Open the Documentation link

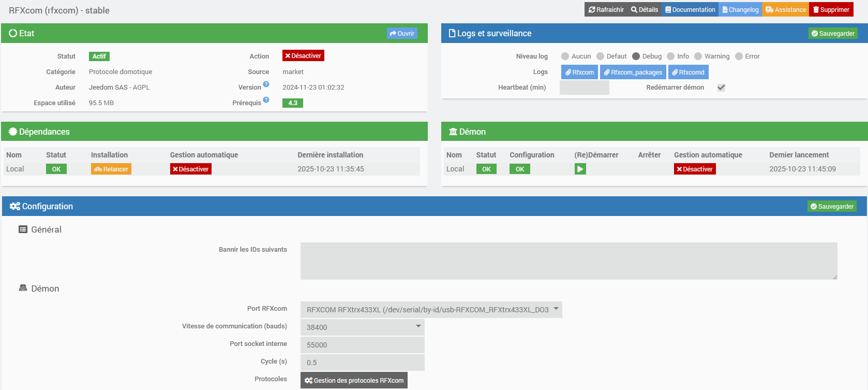tap(690, 10)
